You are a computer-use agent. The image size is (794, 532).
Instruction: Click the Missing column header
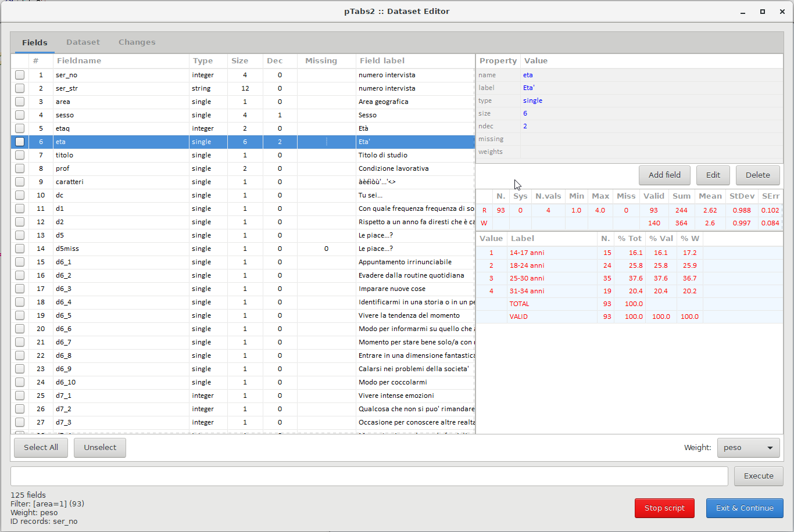(x=326, y=61)
